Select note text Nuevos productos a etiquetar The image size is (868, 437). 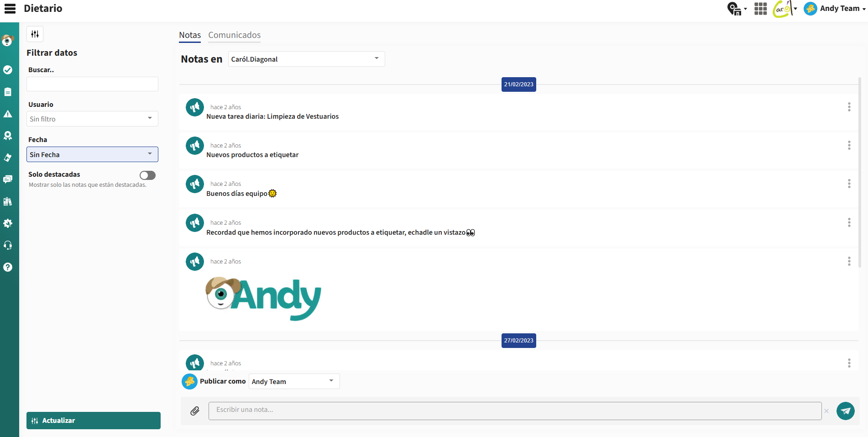(252, 155)
